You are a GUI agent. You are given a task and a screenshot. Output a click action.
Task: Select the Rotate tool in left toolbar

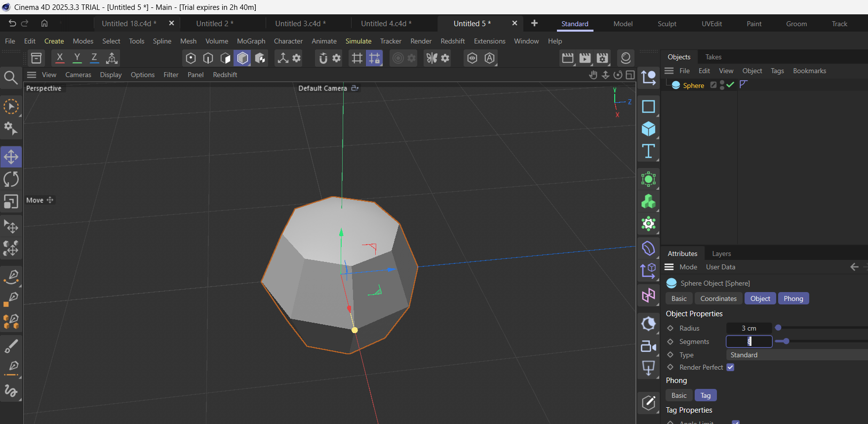click(11, 179)
